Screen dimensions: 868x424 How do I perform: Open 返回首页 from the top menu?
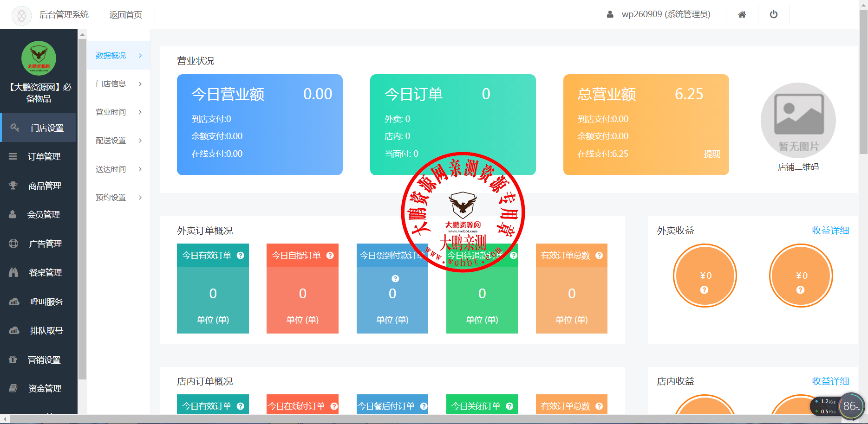(x=126, y=14)
